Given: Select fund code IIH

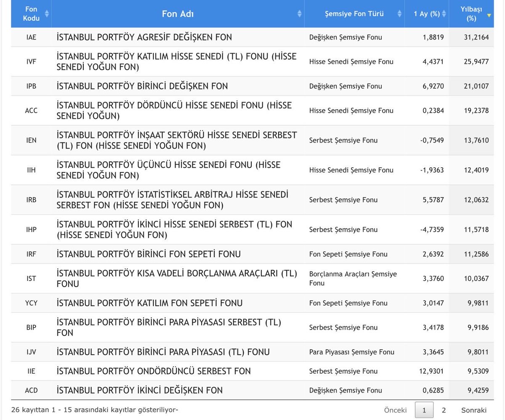Looking at the screenshot, I should pos(31,170).
